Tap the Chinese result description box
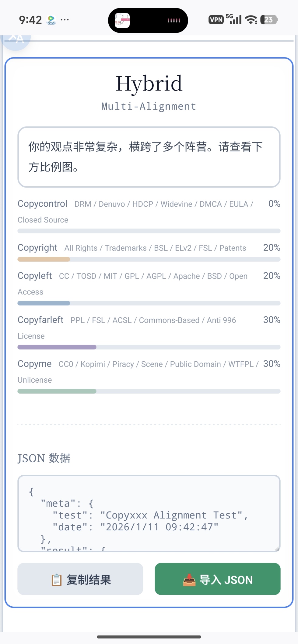The height and width of the screenshot is (644, 298). 149,157
